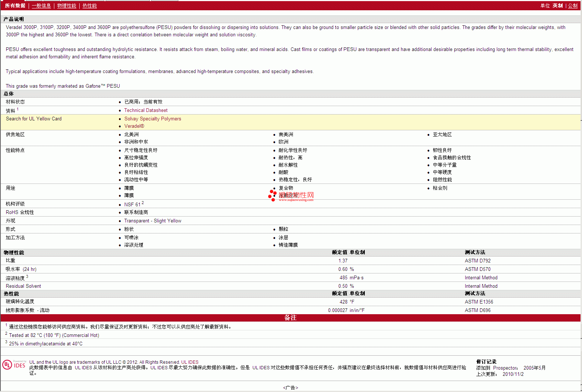Open the 一般信息 tab
Image resolution: width=582 pixels, height=392 pixels.
(41, 6)
